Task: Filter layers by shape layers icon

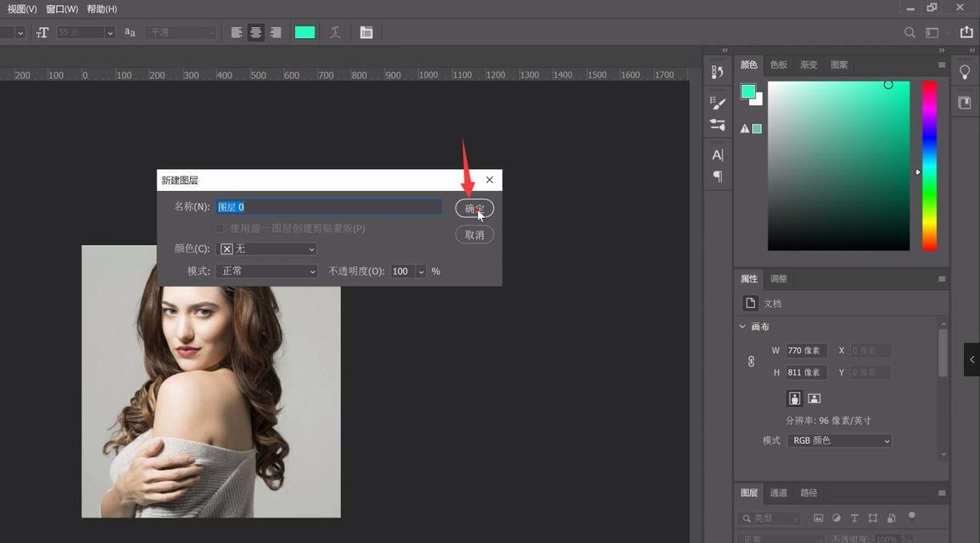Action: tap(873, 518)
